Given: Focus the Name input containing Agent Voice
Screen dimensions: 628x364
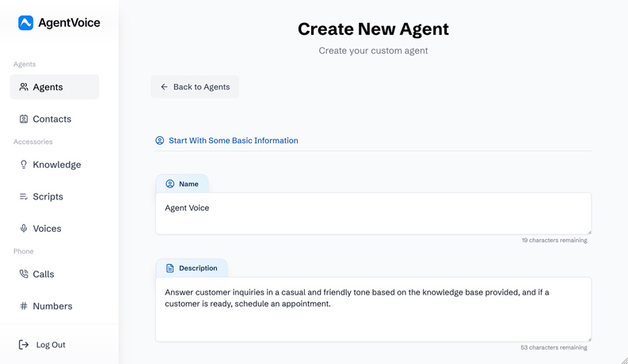Looking at the screenshot, I should (373, 214).
